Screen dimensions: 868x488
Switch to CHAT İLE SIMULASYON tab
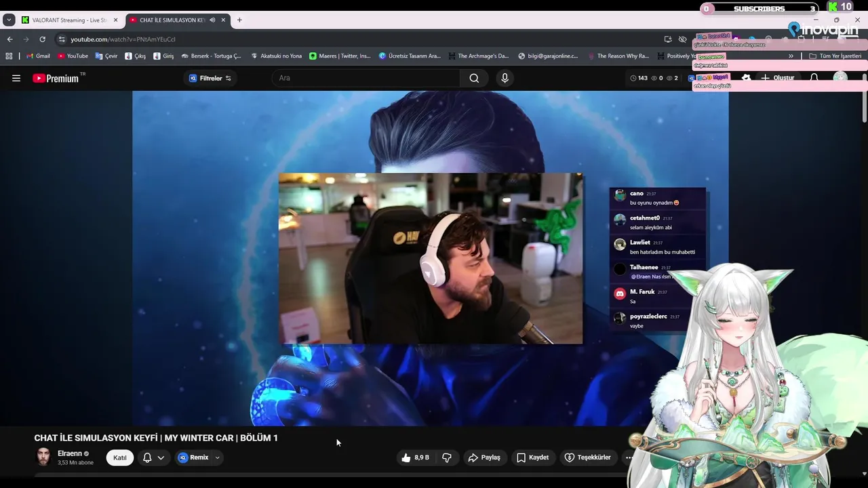tap(172, 20)
